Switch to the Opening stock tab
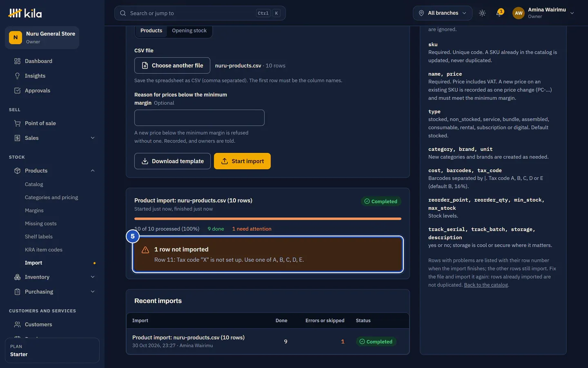The width and height of the screenshot is (588, 368). (x=189, y=31)
